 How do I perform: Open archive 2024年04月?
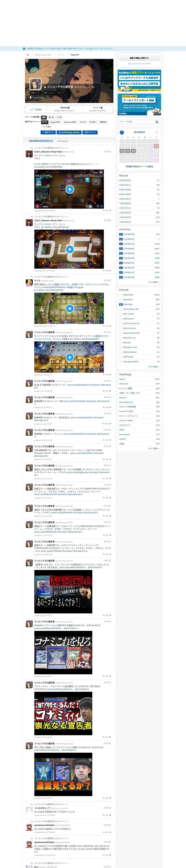pyautogui.click(x=129, y=258)
